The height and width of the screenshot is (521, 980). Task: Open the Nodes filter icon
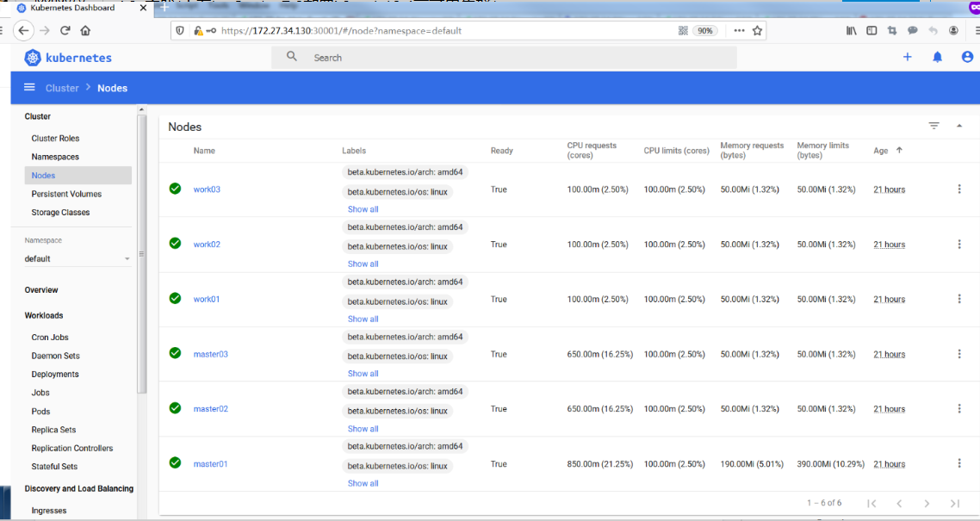(933, 126)
